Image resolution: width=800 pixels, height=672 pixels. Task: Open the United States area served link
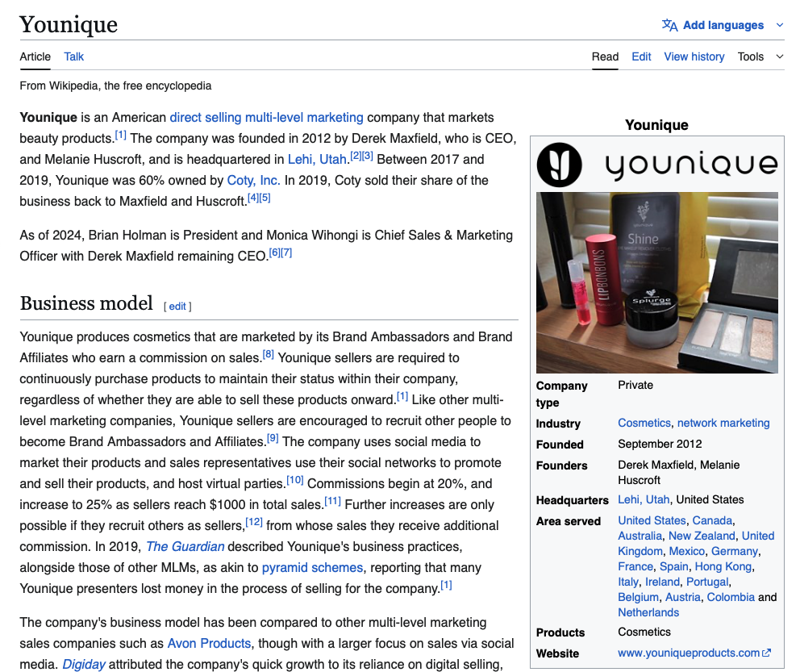pyautogui.click(x=652, y=520)
